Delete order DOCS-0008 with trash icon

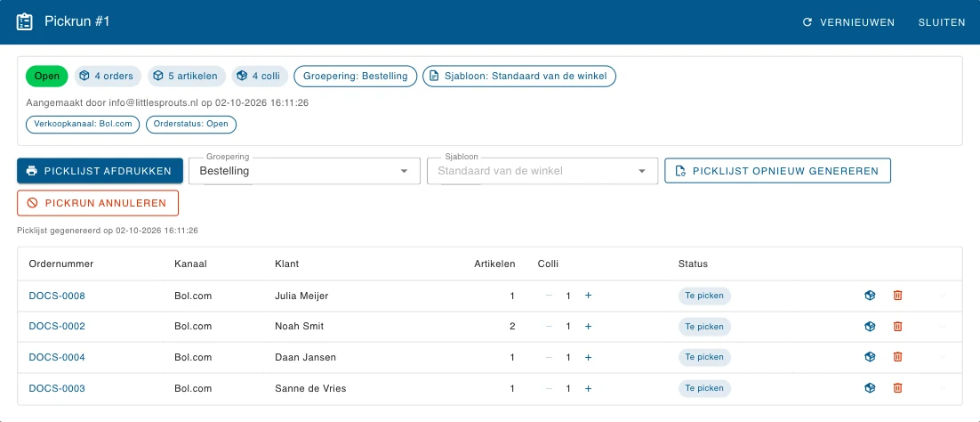point(897,296)
